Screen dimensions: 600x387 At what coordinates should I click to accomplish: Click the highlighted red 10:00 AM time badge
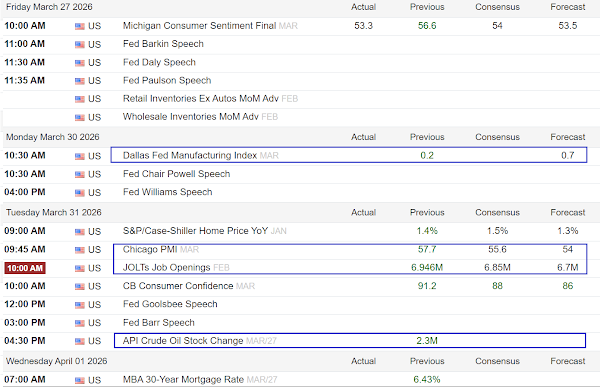25,268
